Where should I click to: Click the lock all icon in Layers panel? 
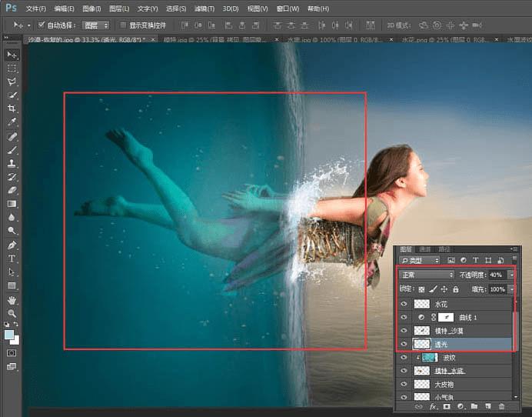pos(456,289)
